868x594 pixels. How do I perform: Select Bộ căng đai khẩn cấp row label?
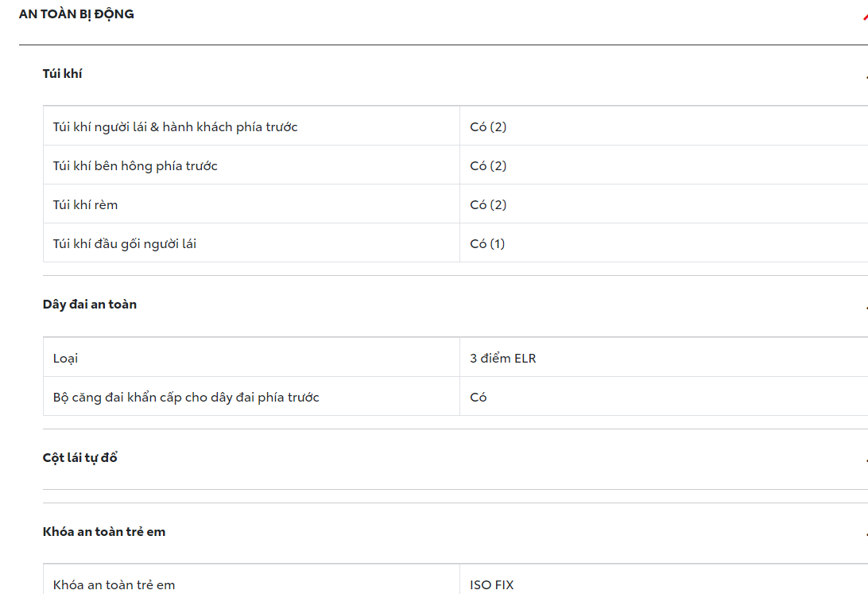186,398
